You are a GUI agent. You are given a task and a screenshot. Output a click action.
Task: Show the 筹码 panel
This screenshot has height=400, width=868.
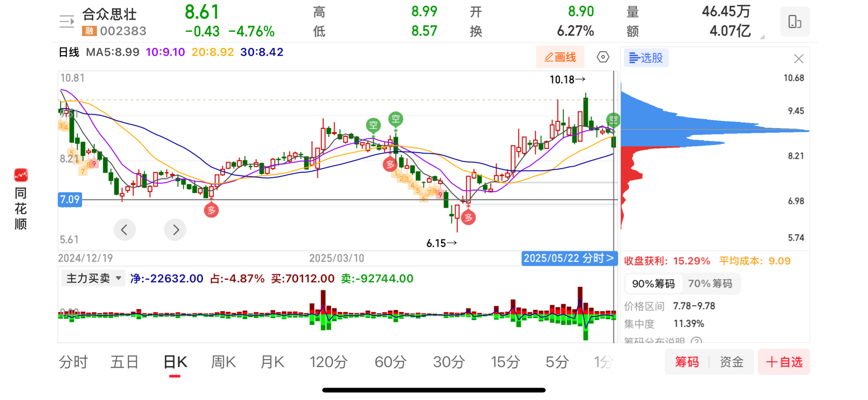tap(687, 362)
